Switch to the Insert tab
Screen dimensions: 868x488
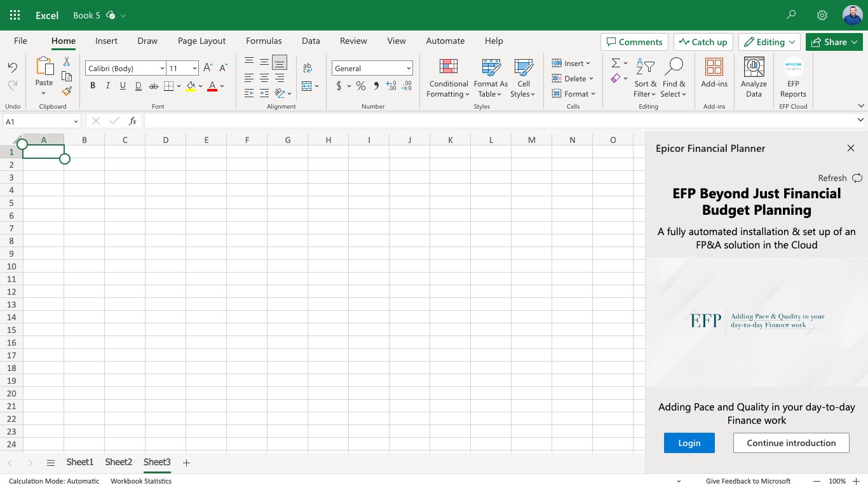106,41
